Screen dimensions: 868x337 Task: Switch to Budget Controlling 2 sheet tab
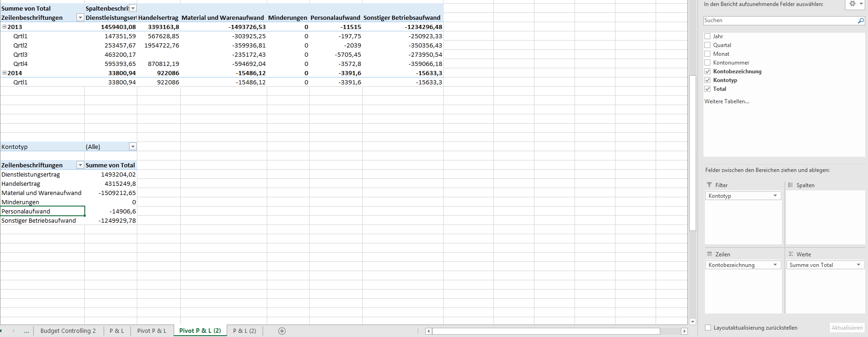tap(68, 331)
